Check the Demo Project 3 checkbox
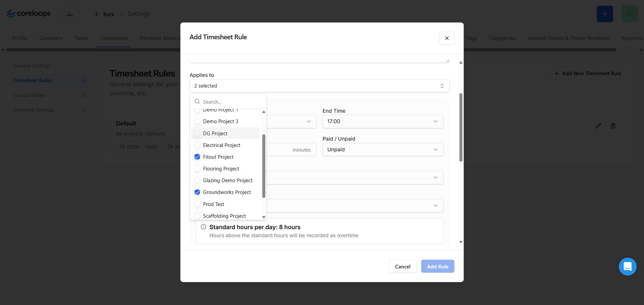Screen dimensions: 644x305 pyautogui.click(x=197, y=121)
